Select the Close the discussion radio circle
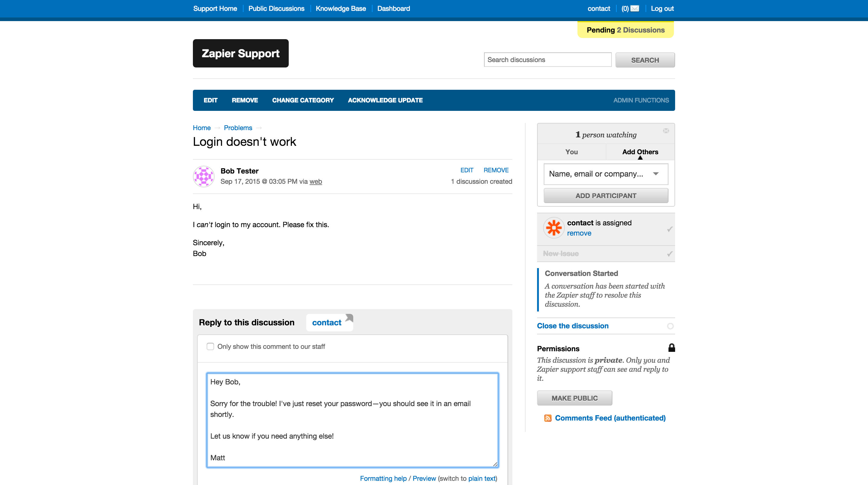The width and height of the screenshot is (868, 485). (670, 326)
